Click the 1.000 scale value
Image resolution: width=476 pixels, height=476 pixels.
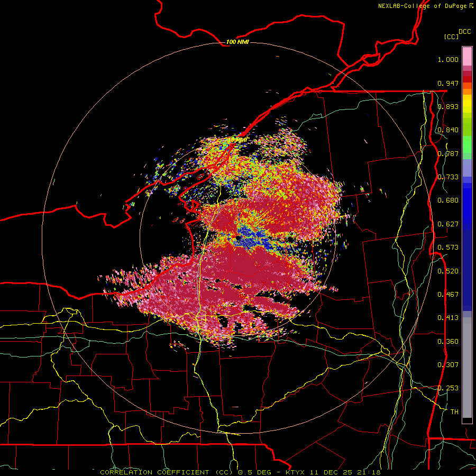tap(448, 59)
